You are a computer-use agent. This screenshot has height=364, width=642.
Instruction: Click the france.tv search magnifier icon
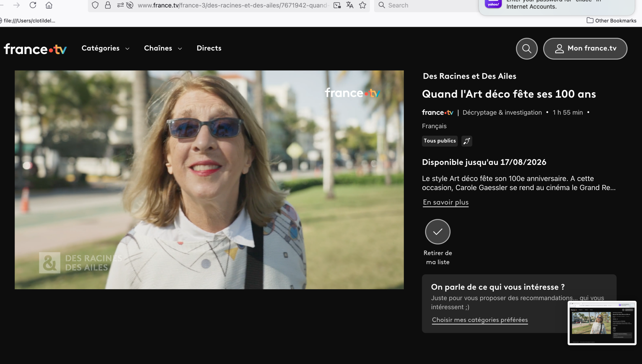tap(526, 49)
